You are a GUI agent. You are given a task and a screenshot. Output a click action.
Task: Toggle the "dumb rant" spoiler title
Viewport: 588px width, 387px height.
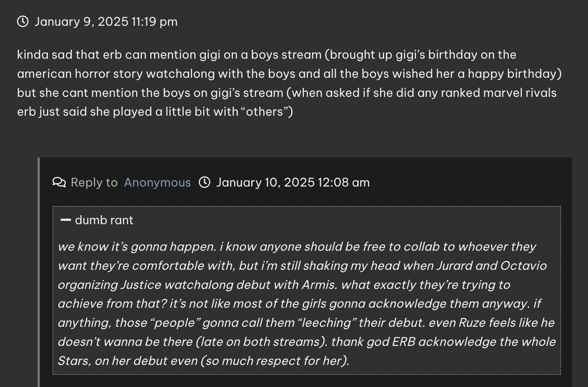(x=104, y=220)
